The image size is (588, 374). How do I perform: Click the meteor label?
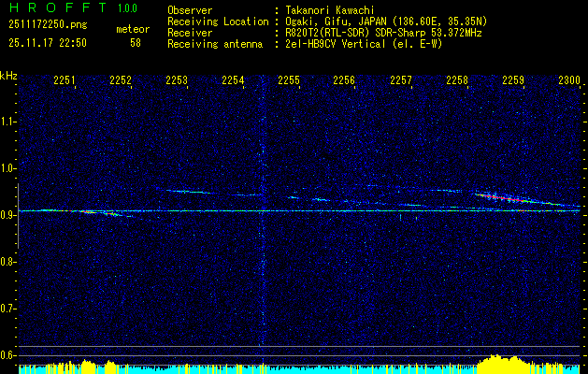click(x=133, y=29)
